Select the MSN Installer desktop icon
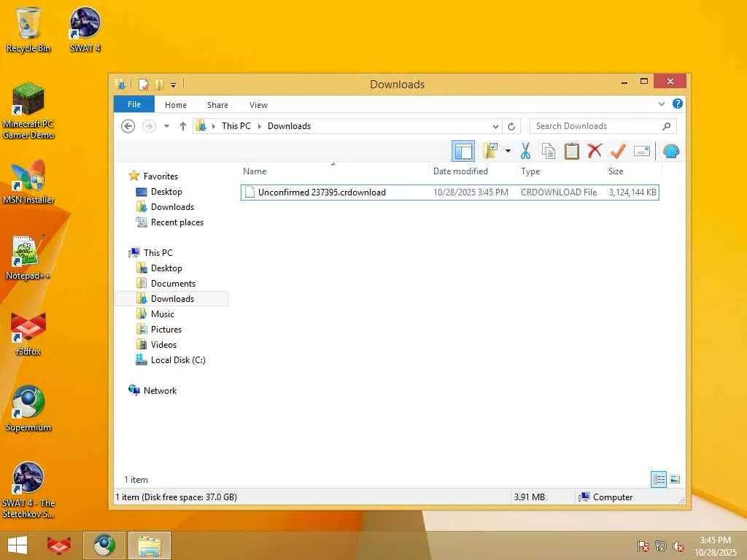The image size is (747, 560). click(x=28, y=182)
